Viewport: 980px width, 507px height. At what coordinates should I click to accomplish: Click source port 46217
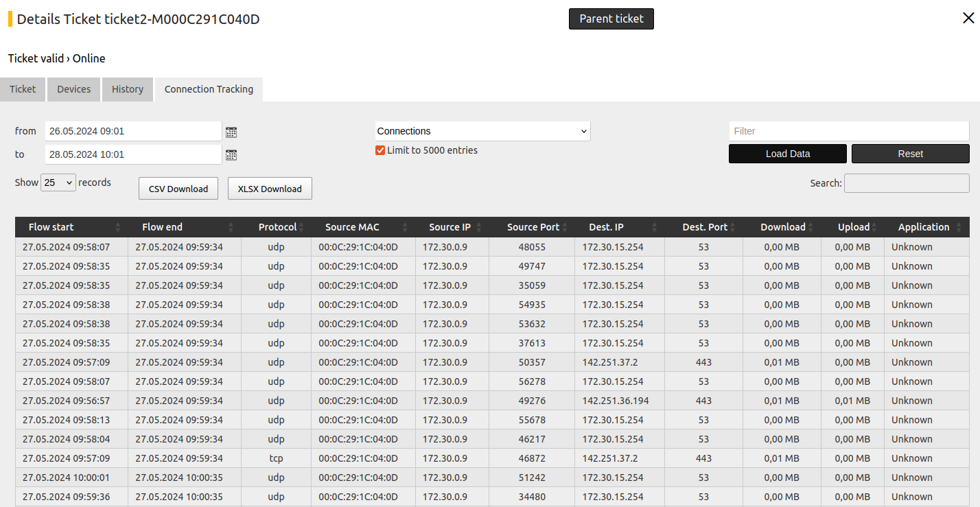click(532, 439)
